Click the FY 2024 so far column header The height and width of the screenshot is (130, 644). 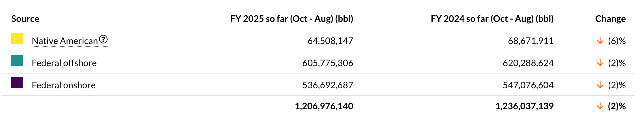[492, 19]
